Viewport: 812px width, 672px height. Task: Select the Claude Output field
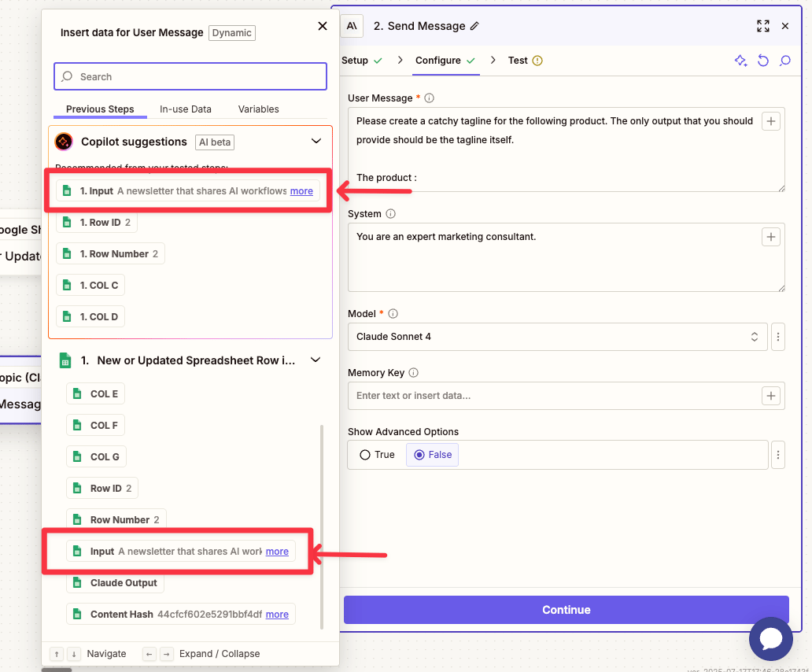115,583
